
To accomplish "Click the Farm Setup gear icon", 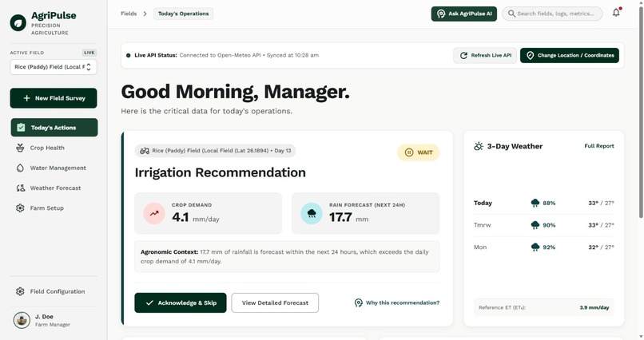I will [x=20, y=208].
